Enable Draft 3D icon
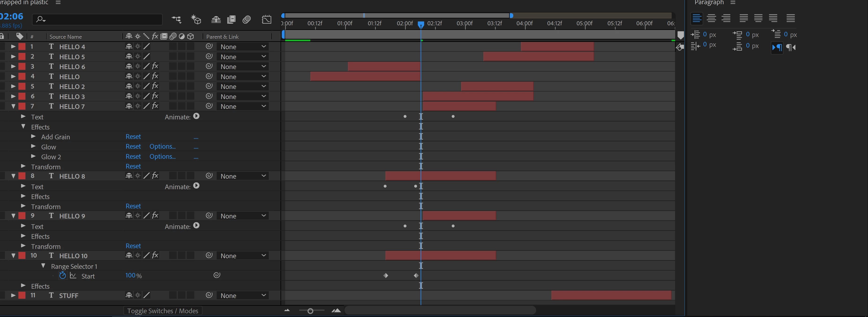This screenshot has width=868, height=317. pyautogui.click(x=196, y=19)
